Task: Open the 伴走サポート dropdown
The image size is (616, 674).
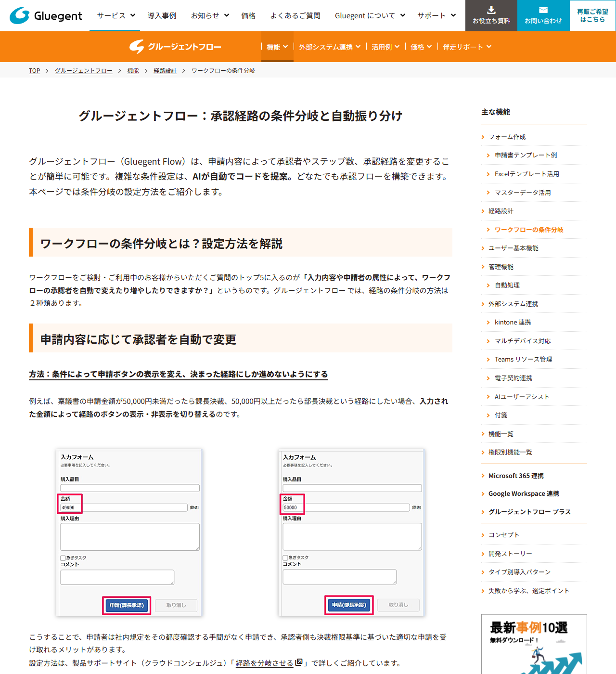Action: pos(467,47)
